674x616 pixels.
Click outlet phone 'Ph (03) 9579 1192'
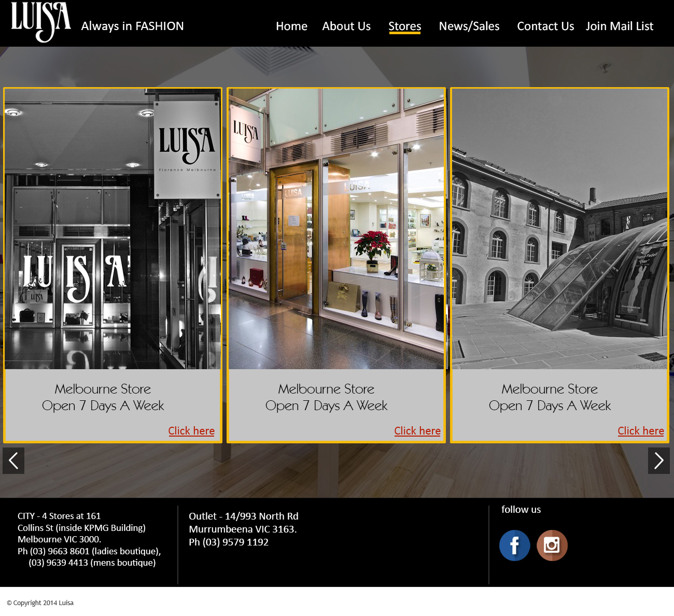click(x=229, y=542)
